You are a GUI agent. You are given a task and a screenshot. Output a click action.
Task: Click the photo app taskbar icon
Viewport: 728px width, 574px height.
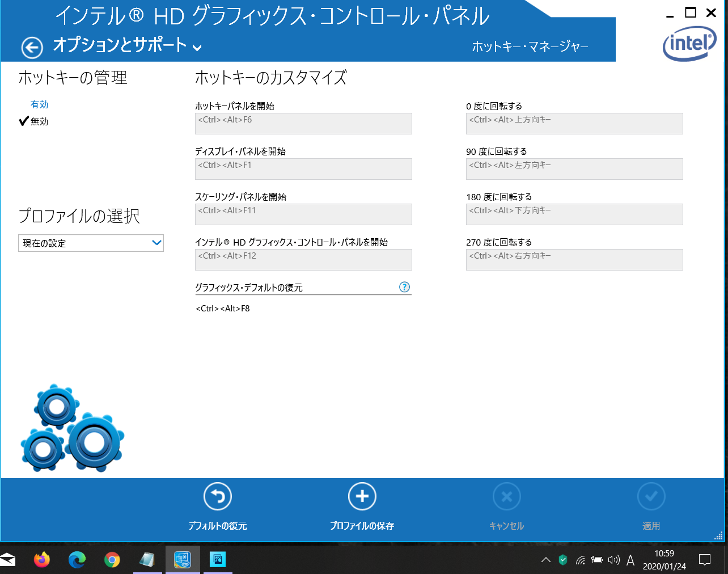click(218, 560)
